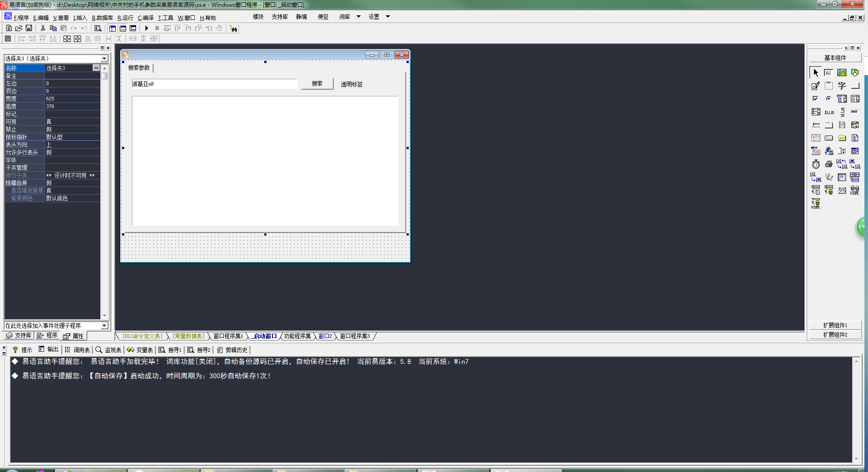Click the 扩展组件1 panel button
Image resolution: width=868 pixels, height=472 pixels.
coord(835,325)
